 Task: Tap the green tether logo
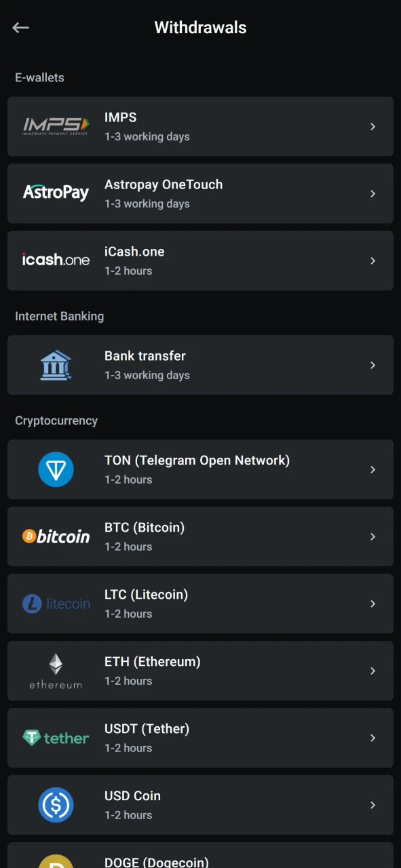tap(56, 738)
